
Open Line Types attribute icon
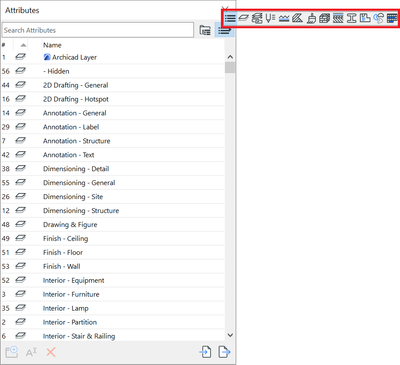coord(284,18)
